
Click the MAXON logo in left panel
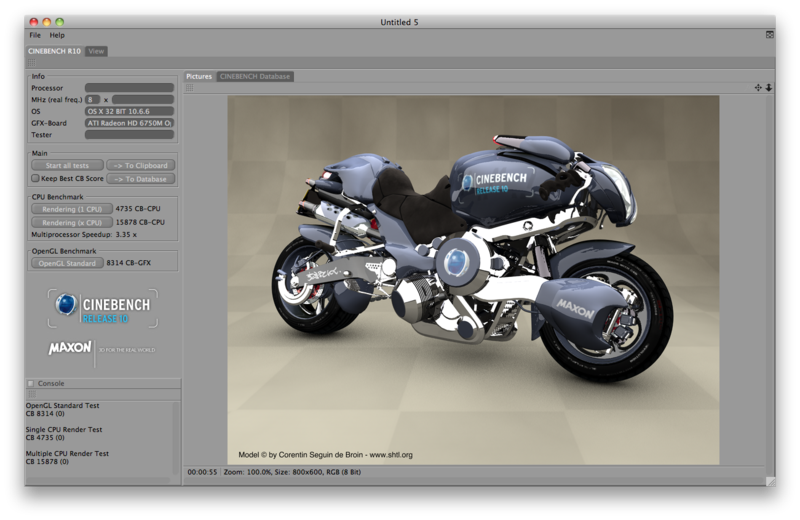[x=70, y=348]
